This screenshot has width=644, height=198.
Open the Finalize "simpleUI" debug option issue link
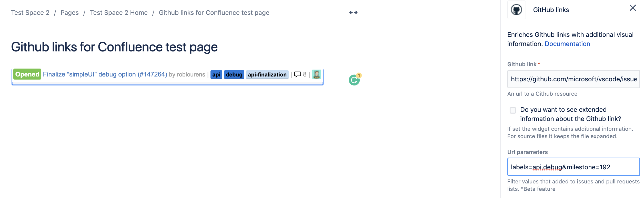[x=105, y=74]
